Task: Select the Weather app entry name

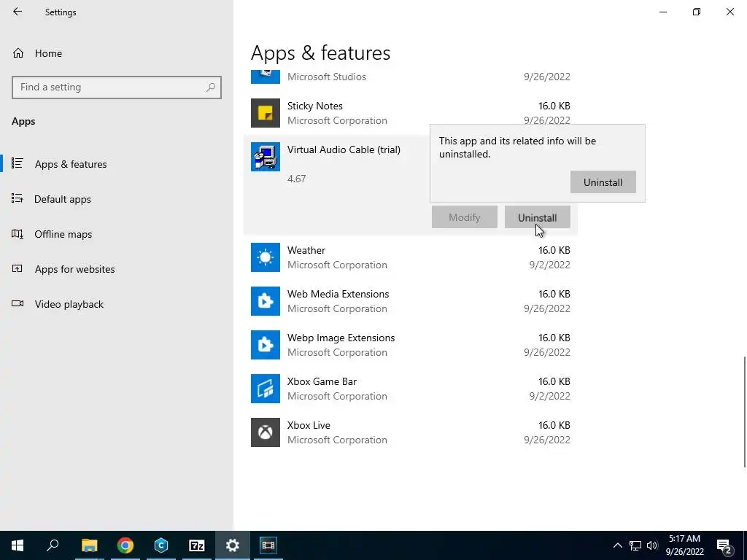Action: pyautogui.click(x=306, y=251)
